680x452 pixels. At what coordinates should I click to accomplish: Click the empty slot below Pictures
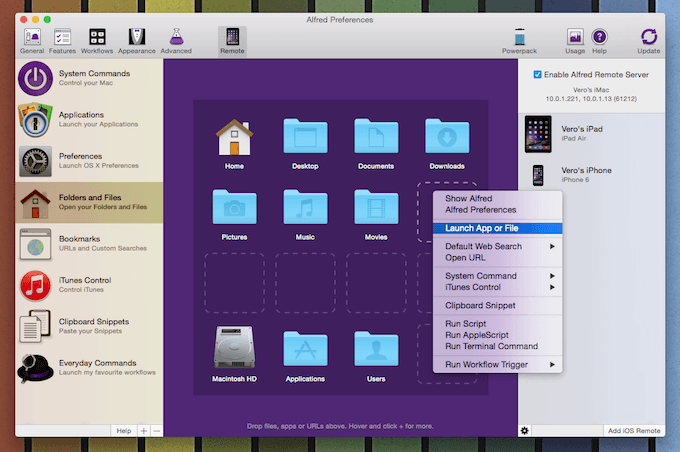pyautogui.click(x=234, y=283)
